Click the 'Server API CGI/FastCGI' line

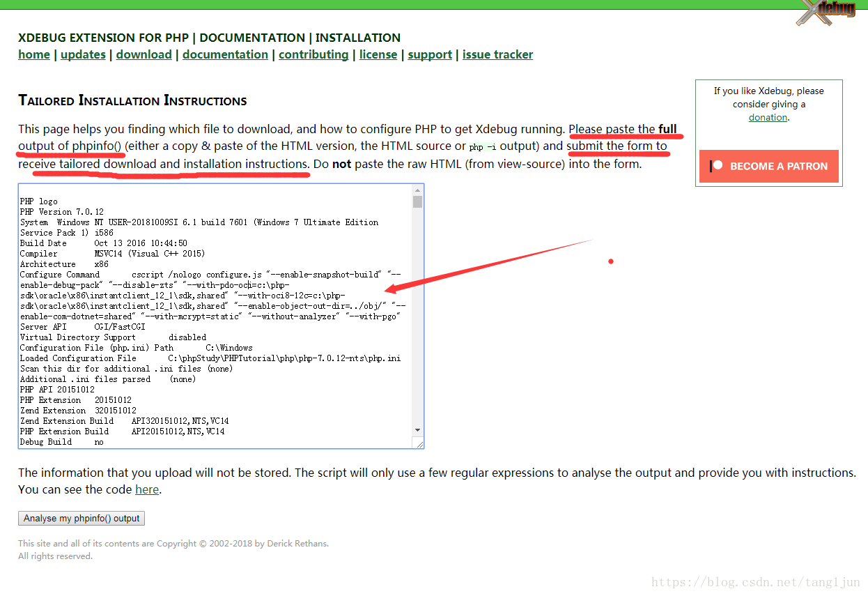pyautogui.click(x=83, y=327)
